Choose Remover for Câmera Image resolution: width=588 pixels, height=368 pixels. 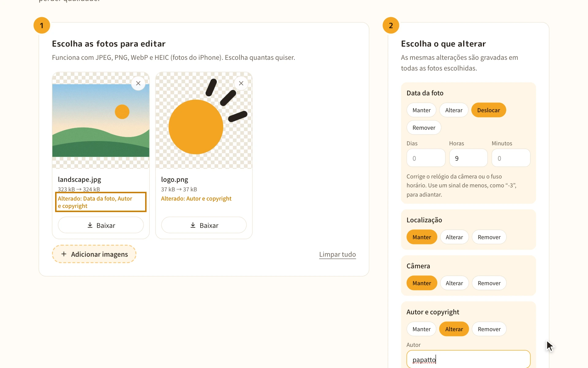(x=489, y=283)
